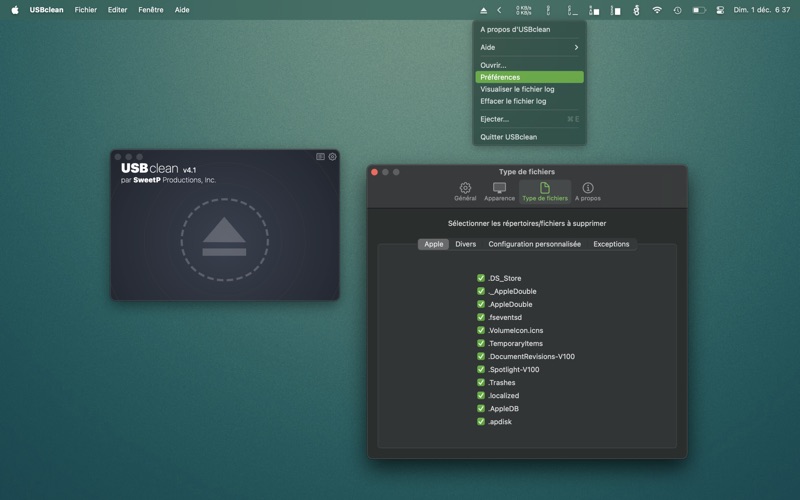Open the Fenêtre menu

pos(151,10)
